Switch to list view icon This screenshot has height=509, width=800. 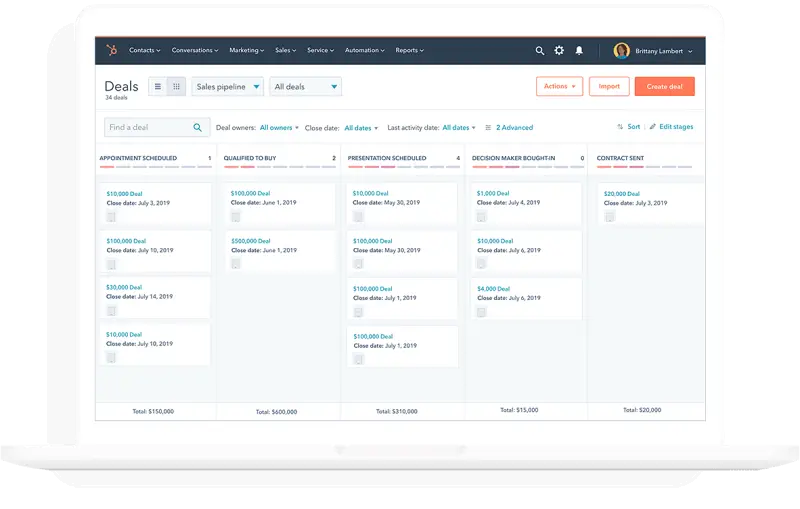coord(158,87)
